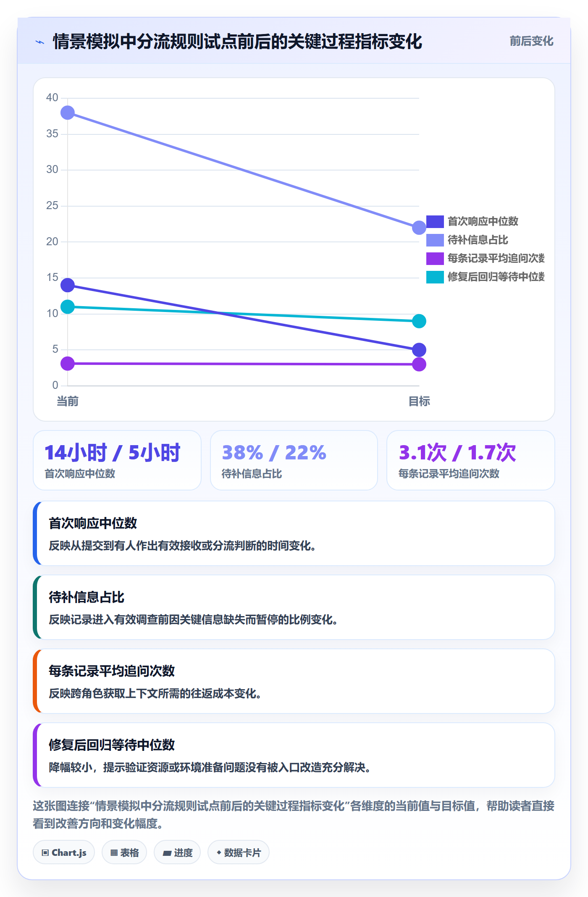
Task: Click the 目标 x-axis label
Action: tap(419, 401)
